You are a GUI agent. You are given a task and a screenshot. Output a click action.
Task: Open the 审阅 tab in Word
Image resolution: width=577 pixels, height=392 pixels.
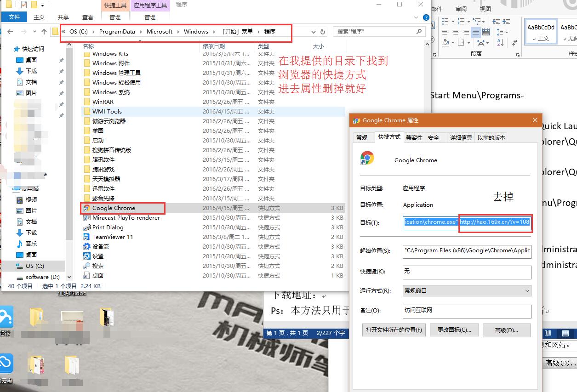461,9
